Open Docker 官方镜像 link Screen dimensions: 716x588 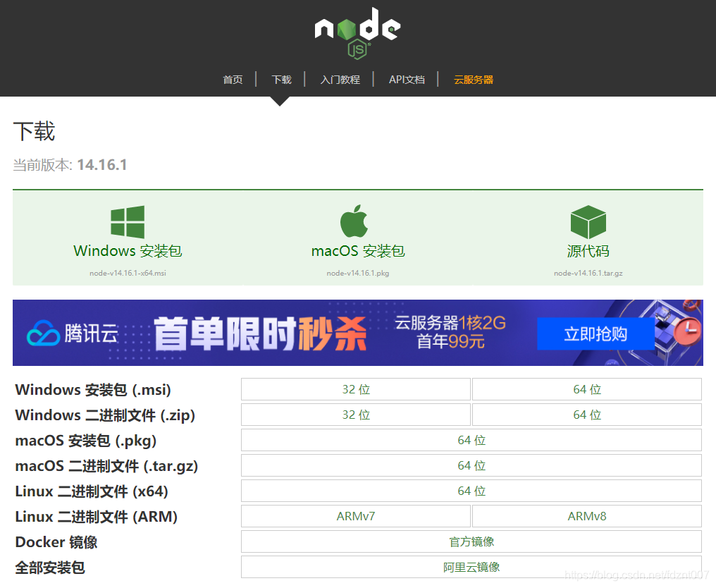(x=471, y=541)
